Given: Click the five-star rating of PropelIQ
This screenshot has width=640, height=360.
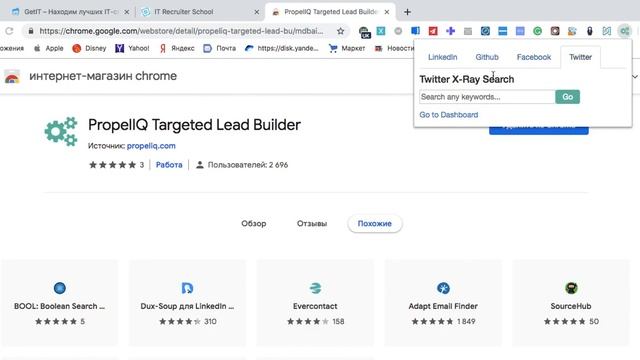Looking at the screenshot, I should pyautogui.click(x=112, y=165).
